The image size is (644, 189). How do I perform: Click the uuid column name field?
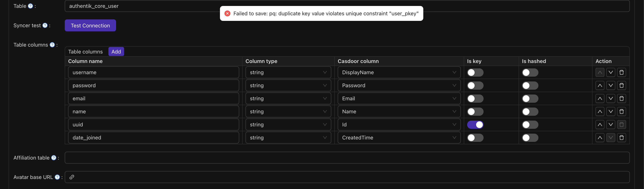tap(154, 125)
